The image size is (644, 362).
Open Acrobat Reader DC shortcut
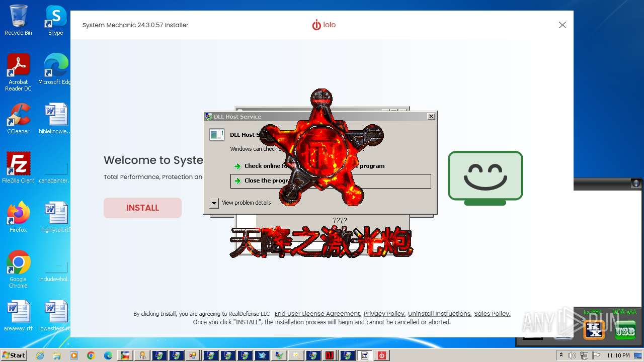click(x=18, y=72)
